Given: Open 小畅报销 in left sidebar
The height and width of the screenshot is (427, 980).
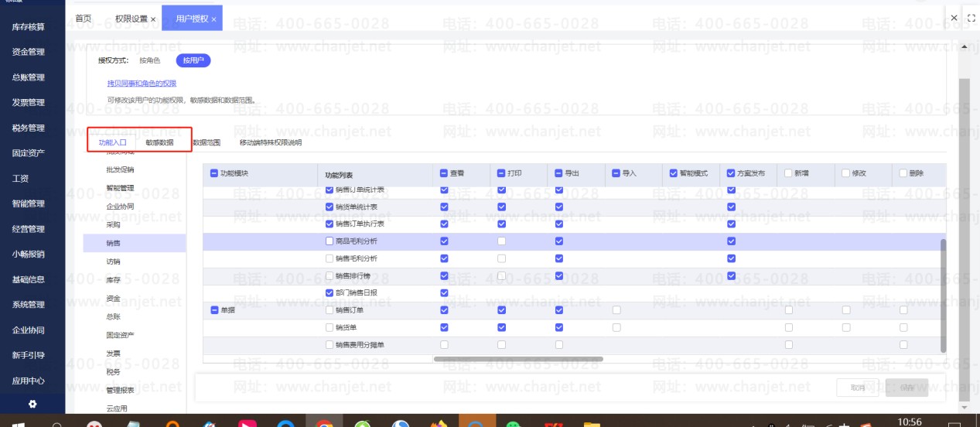Looking at the screenshot, I should pos(29,254).
